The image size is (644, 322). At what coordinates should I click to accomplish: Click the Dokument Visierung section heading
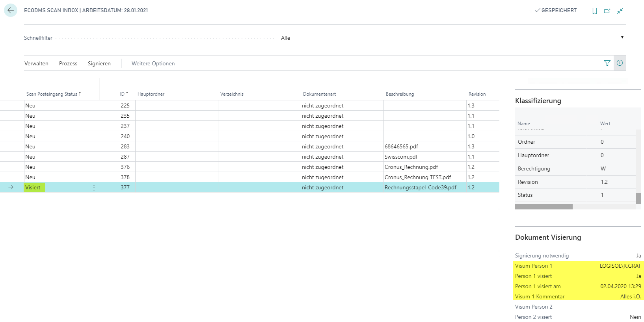(x=548, y=237)
